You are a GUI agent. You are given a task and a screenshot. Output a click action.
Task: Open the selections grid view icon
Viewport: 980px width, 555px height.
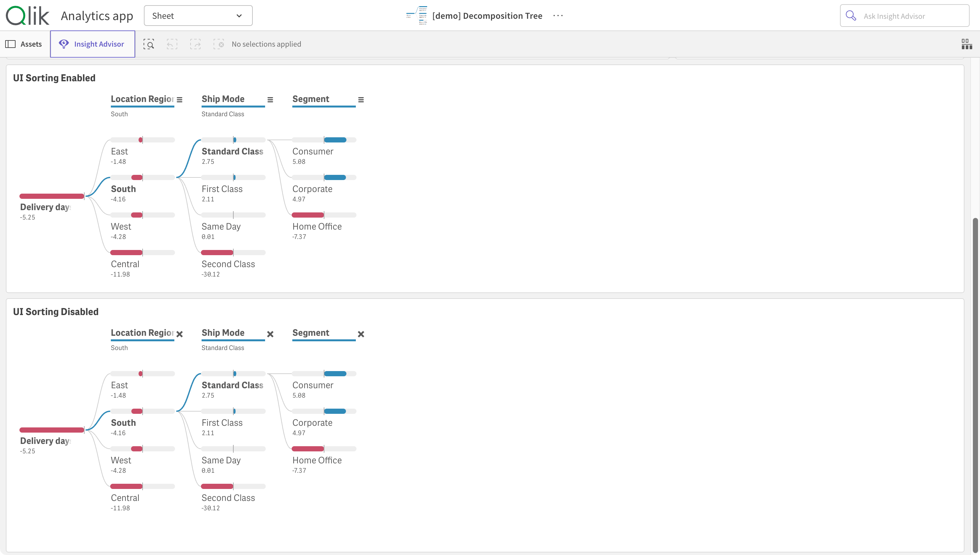tap(966, 44)
